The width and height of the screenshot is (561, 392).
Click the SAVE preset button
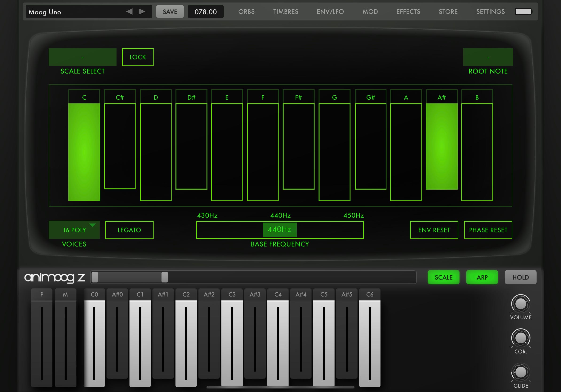tap(170, 12)
